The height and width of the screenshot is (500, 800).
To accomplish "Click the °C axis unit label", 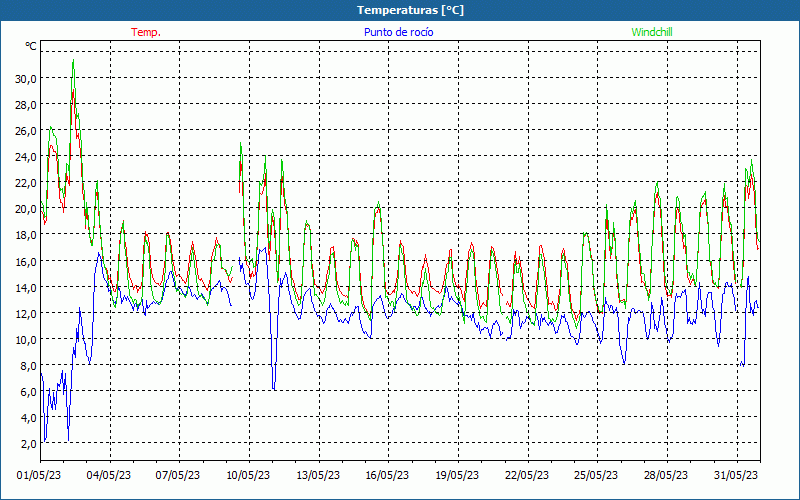I will click(x=31, y=46).
